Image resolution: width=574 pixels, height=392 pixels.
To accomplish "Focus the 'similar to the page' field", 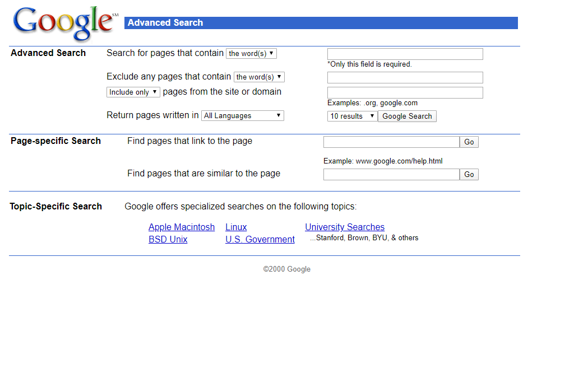I will 391,174.
